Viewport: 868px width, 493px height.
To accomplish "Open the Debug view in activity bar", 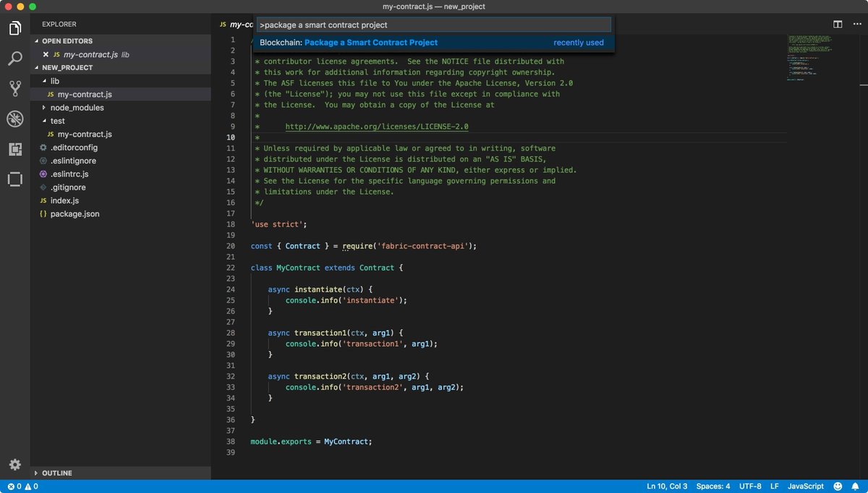I will [14, 119].
